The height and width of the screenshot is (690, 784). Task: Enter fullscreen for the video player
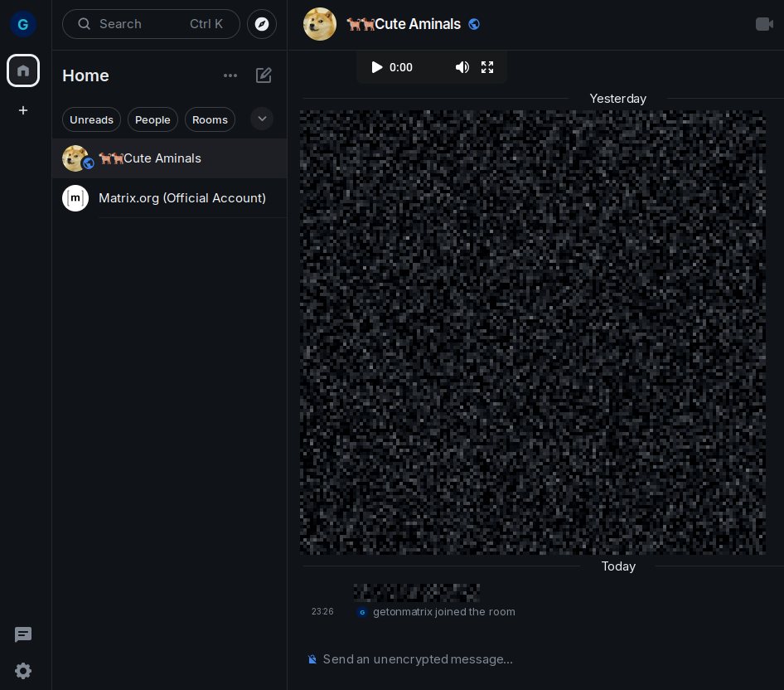click(x=487, y=67)
